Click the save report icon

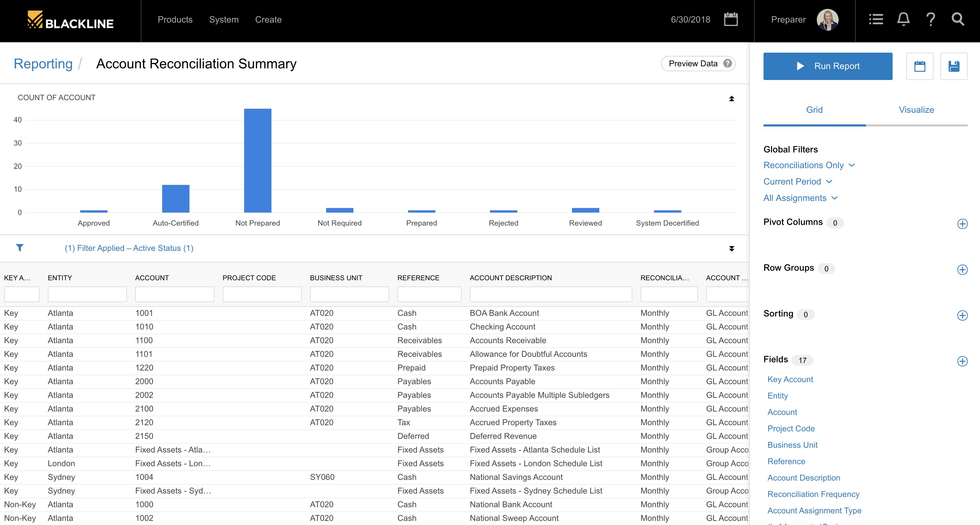(953, 66)
